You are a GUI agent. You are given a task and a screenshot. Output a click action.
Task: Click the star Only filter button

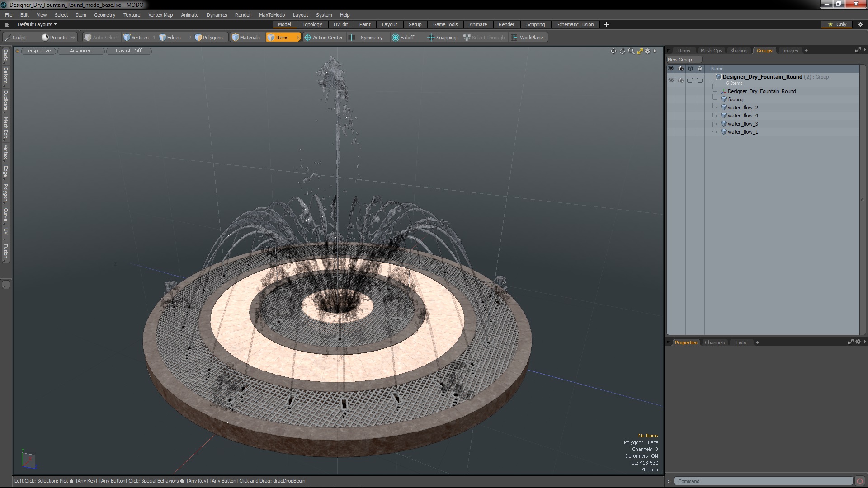click(837, 24)
